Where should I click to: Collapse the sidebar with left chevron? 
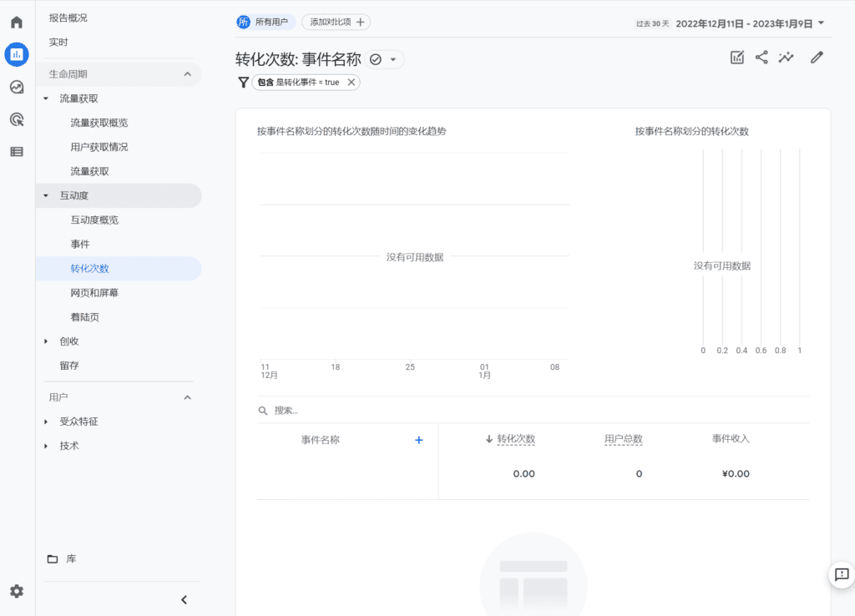[185, 599]
